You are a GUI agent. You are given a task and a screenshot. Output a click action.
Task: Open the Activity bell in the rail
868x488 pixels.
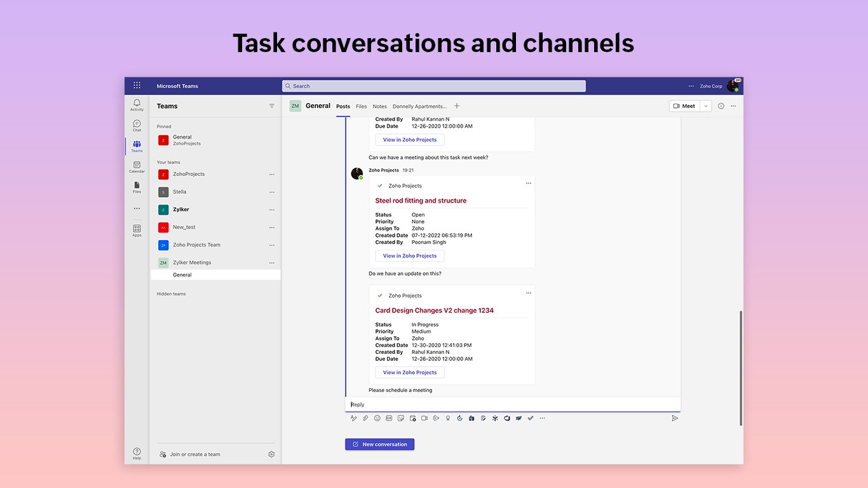(137, 105)
